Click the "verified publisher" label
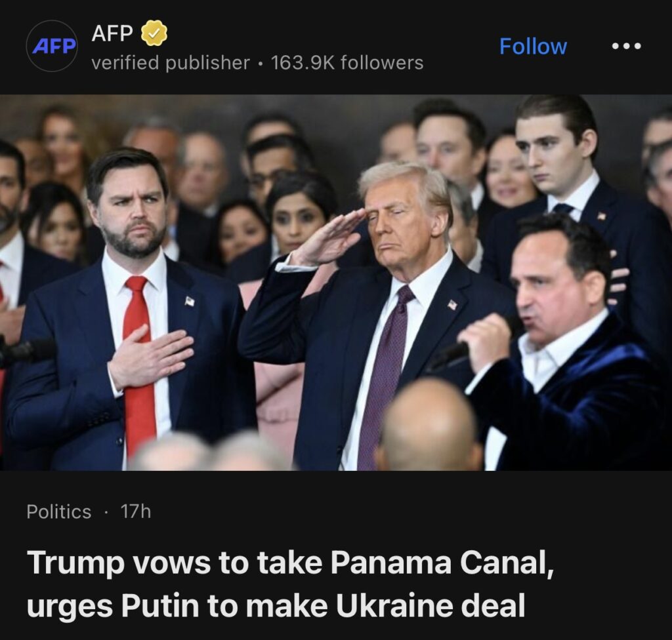This screenshot has height=640, width=672. click(x=170, y=63)
